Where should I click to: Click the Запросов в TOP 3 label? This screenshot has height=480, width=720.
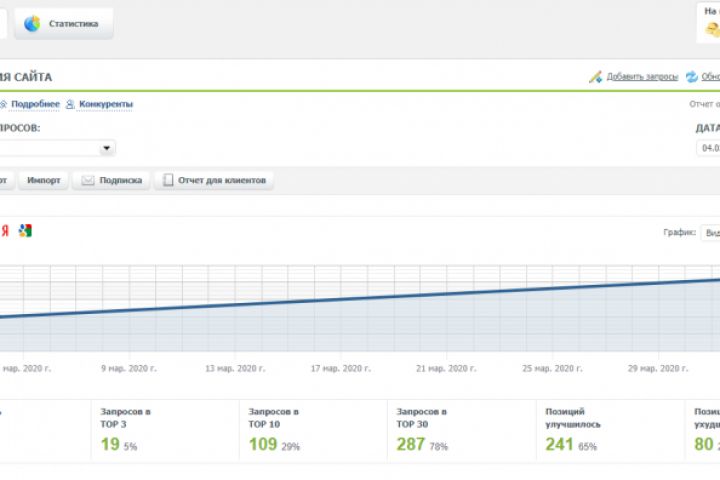coord(125,418)
